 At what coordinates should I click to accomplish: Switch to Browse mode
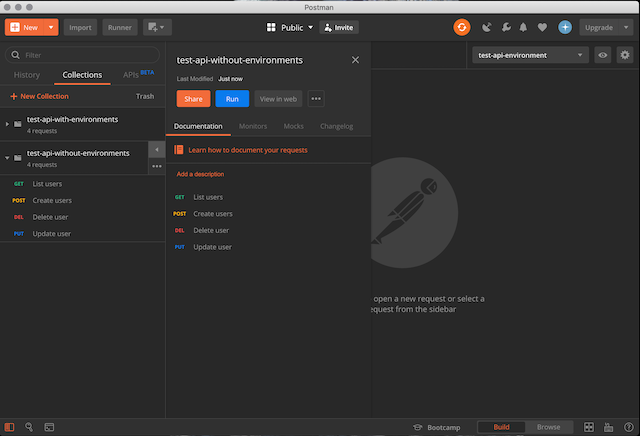[x=549, y=427]
